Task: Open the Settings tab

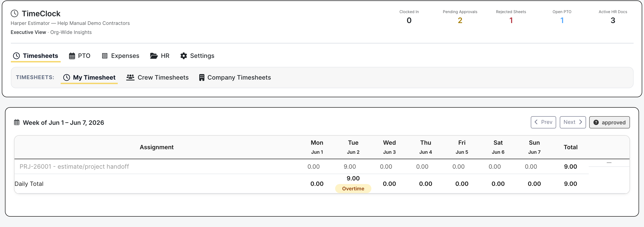Action: pos(197,56)
